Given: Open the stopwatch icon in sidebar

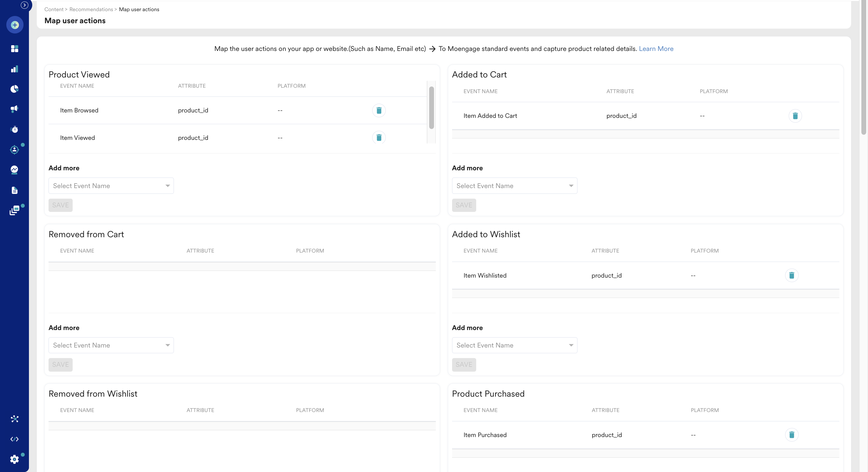Looking at the screenshot, I should tap(14, 129).
